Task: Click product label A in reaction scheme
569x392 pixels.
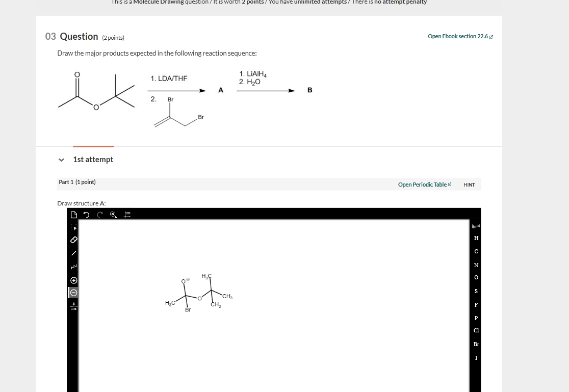Action: (221, 90)
